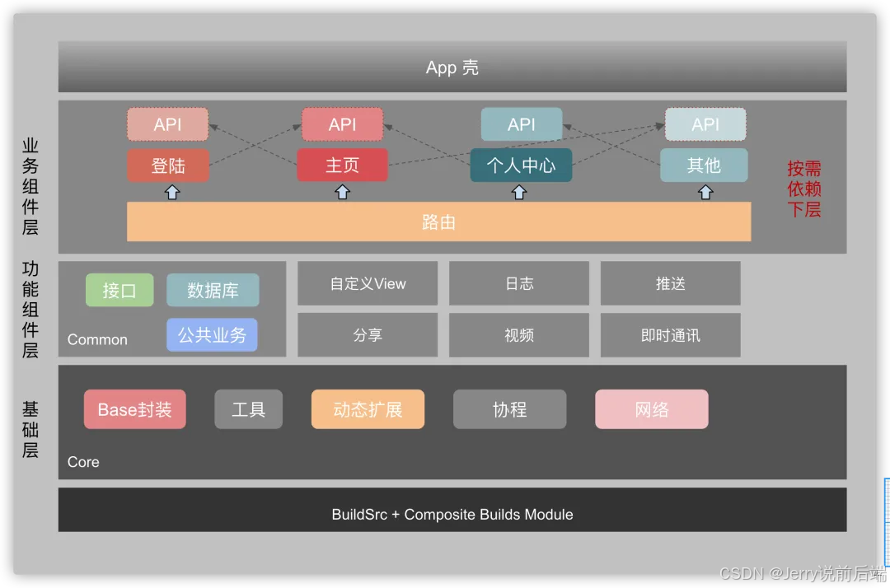Click the BuildSrc + Composite Builds Module bar
Viewport: 890px width, 588px height.
[x=452, y=509]
